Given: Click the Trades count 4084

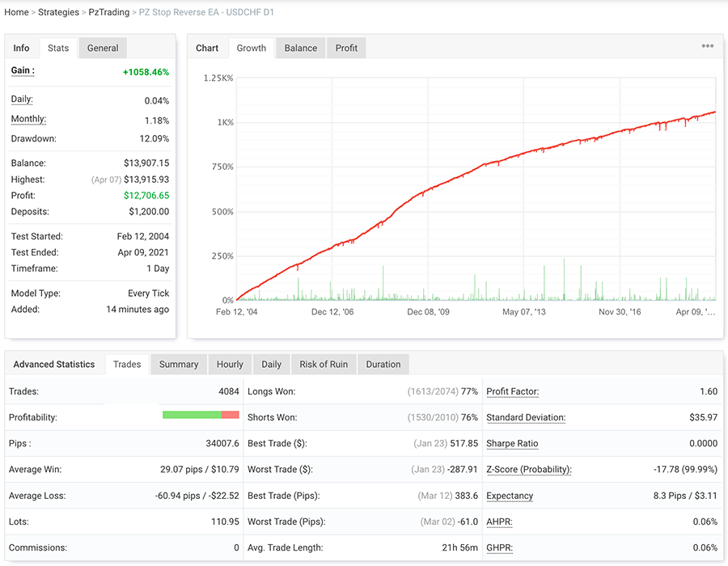Looking at the screenshot, I should tap(229, 391).
